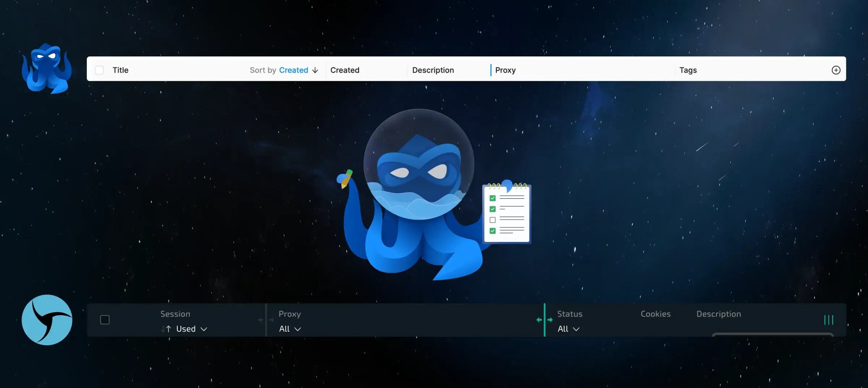The width and height of the screenshot is (868, 388).
Task: Add a column with the plus icon
Action: [836, 70]
